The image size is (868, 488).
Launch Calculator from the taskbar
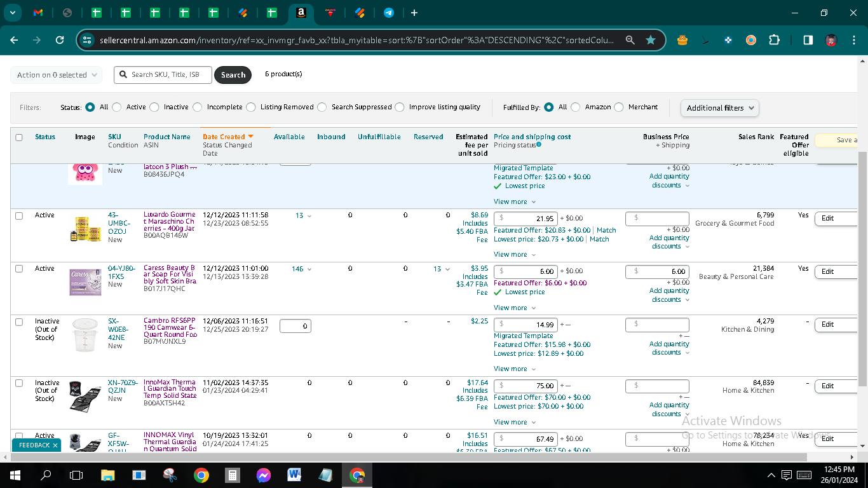pos(233,475)
